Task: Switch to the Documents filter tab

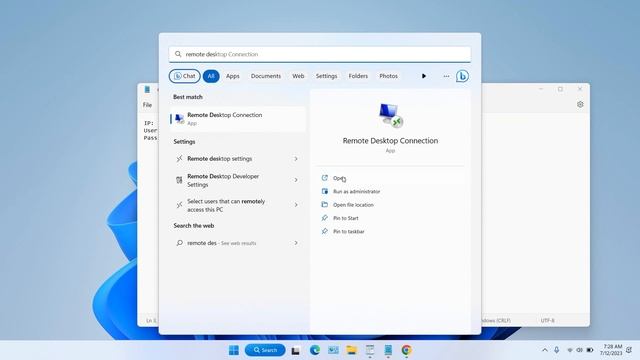Action: (266, 76)
